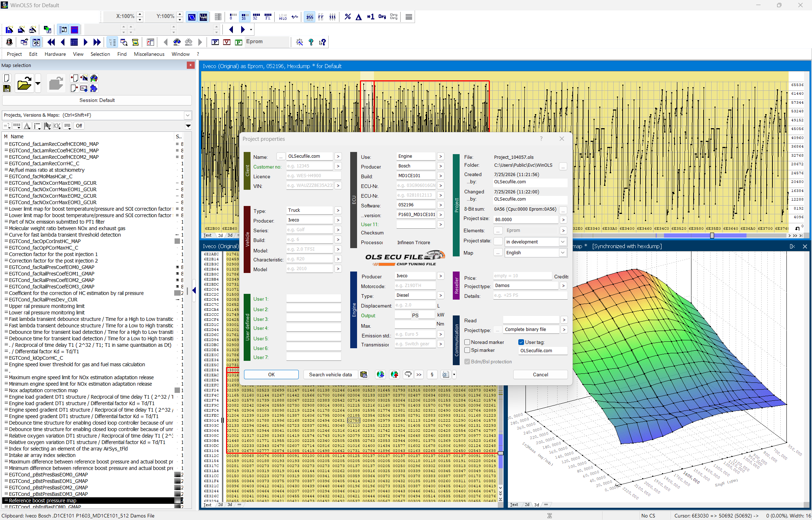Click the LoHi/HiLo byte order icon
Image resolution: width=812 pixels, height=520 pixels.
(283, 17)
